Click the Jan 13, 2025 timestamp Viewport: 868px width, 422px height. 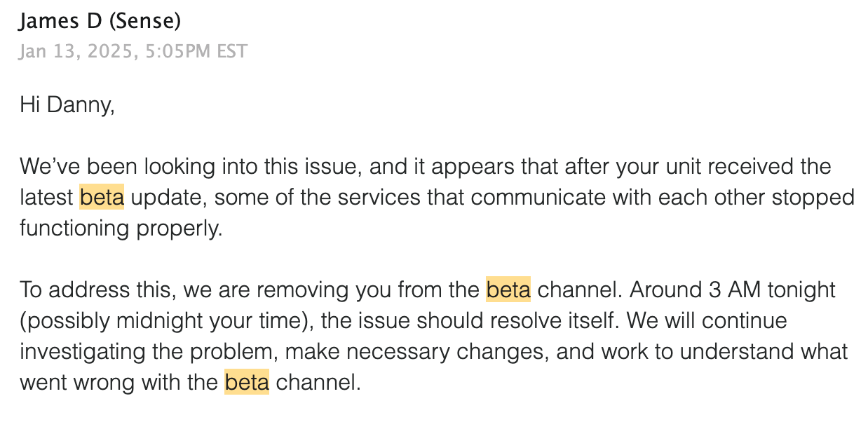click(x=133, y=52)
